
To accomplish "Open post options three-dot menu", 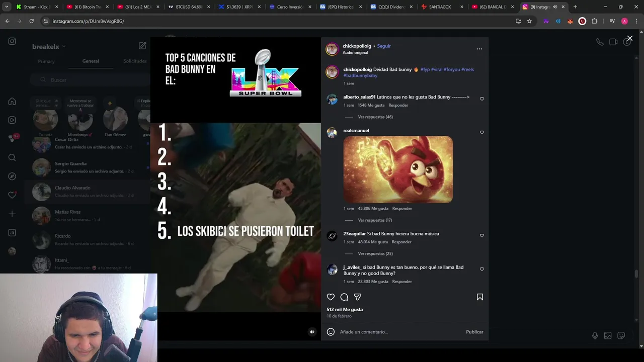I will point(479,49).
